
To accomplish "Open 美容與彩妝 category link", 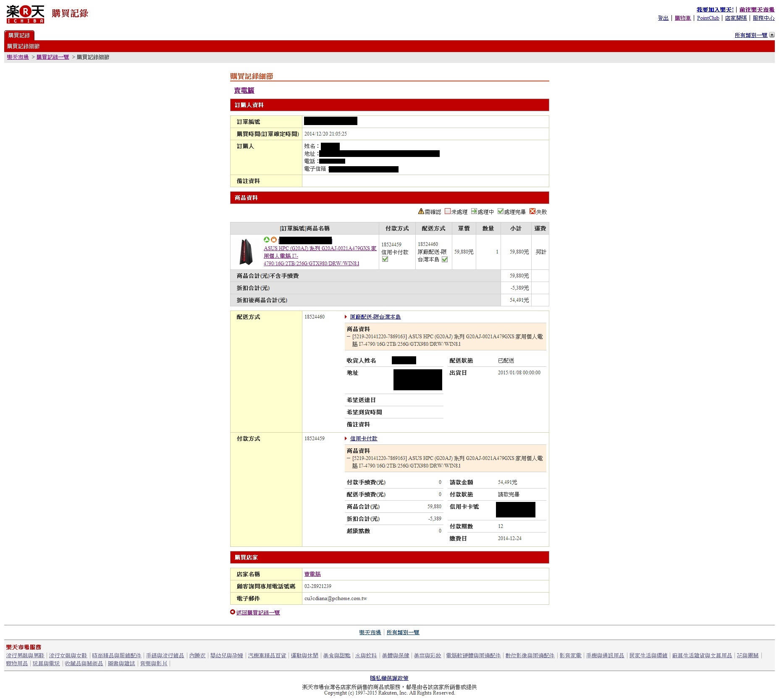I will tap(428, 656).
